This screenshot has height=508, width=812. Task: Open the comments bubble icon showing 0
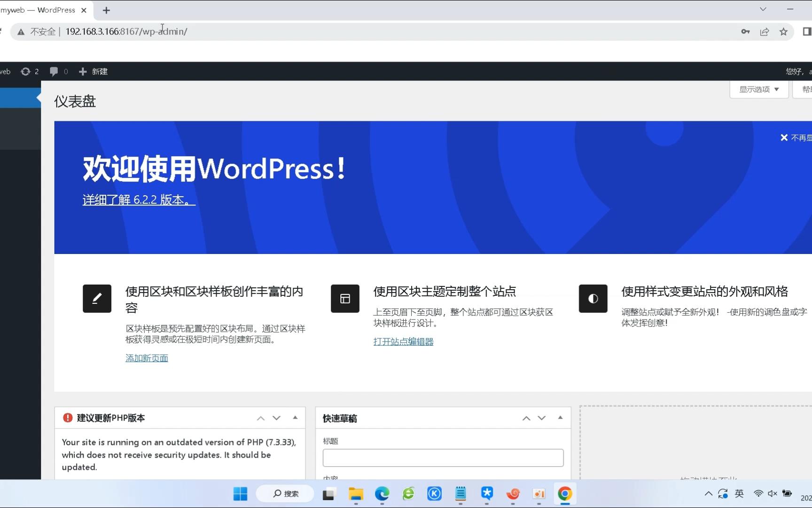pos(59,71)
